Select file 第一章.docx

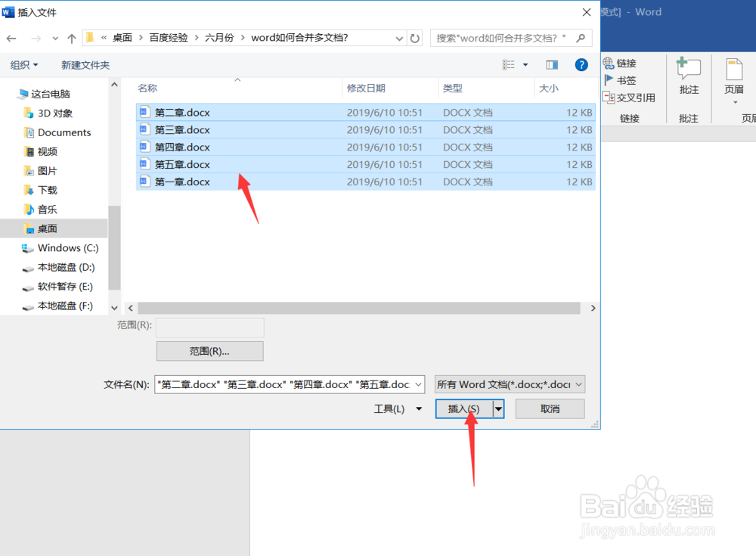coord(365,182)
